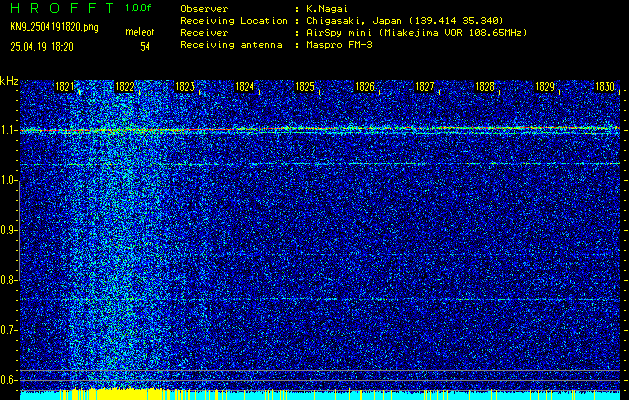Click the HROFFT title text
The height and width of the screenshot is (400, 629).
(63, 8)
